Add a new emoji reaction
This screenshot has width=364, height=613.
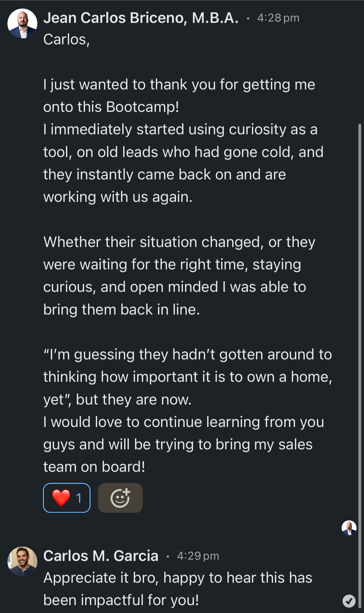[x=120, y=498]
